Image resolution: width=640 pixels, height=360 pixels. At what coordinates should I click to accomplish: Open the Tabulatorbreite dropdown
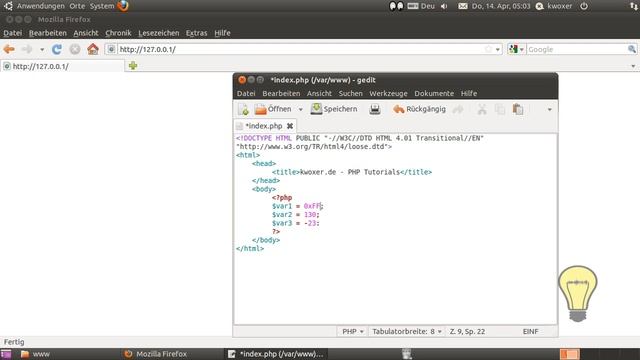pyautogui.click(x=407, y=331)
